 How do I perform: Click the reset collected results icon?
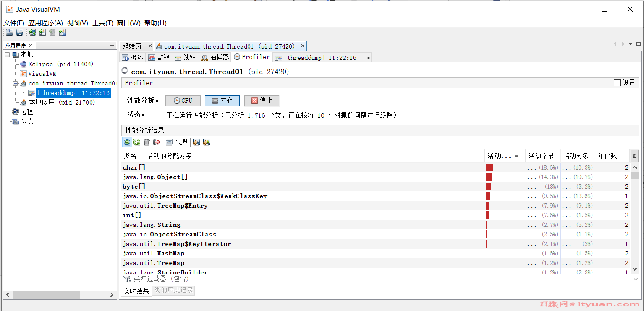coord(157,142)
